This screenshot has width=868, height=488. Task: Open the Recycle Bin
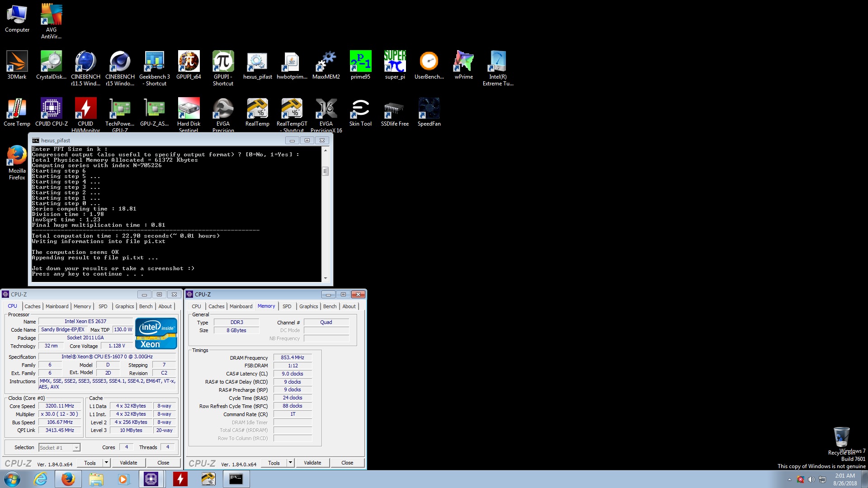pyautogui.click(x=841, y=441)
